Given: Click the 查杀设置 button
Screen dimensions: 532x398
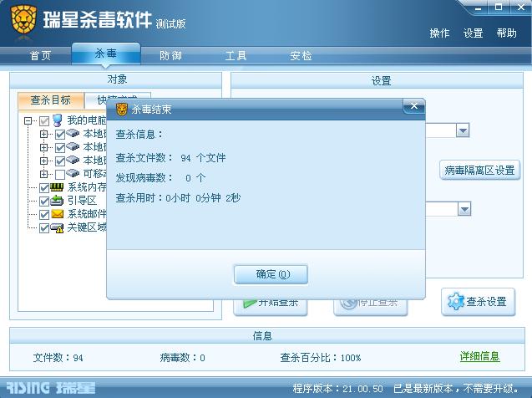Looking at the screenshot, I should pyautogui.click(x=479, y=302).
